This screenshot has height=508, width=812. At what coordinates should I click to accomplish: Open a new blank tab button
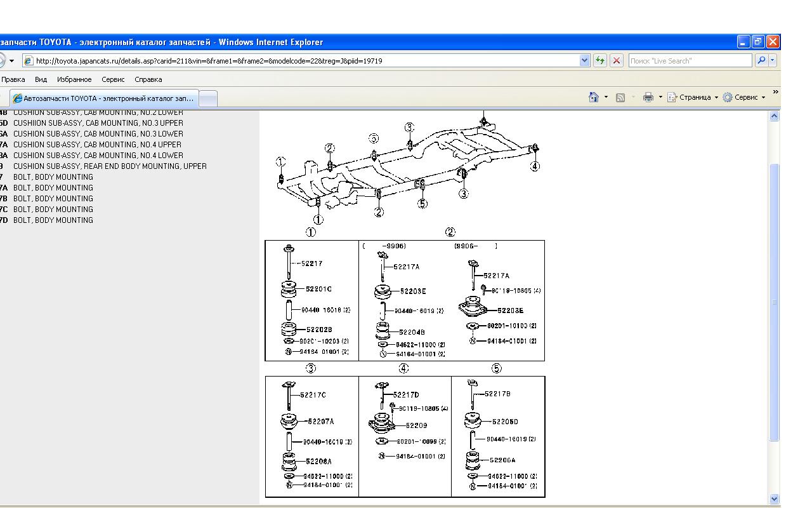click(208, 98)
